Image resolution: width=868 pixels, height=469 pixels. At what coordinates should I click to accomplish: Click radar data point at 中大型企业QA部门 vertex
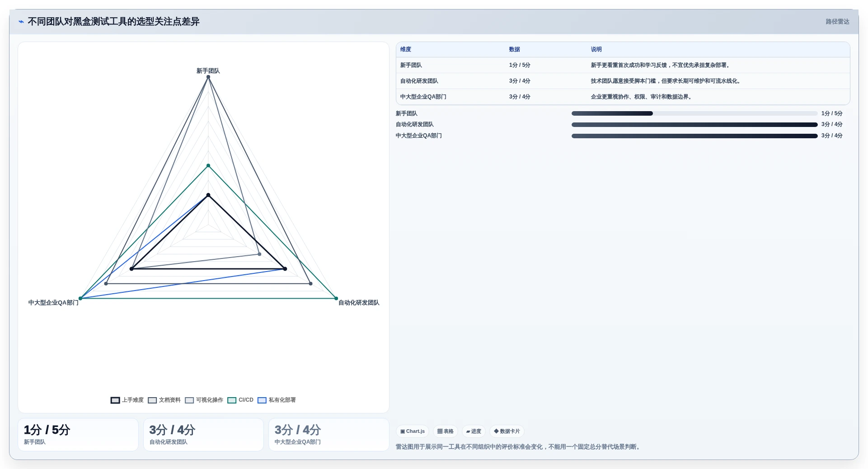click(80, 299)
